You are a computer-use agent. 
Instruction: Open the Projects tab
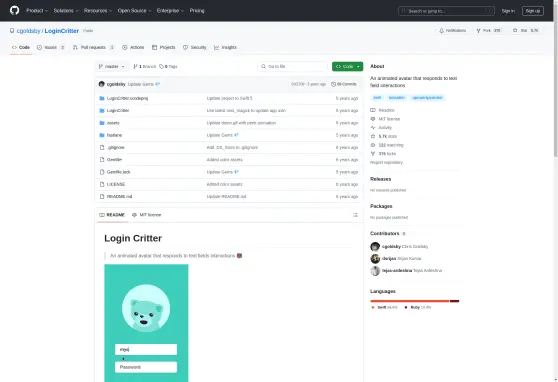[164, 47]
